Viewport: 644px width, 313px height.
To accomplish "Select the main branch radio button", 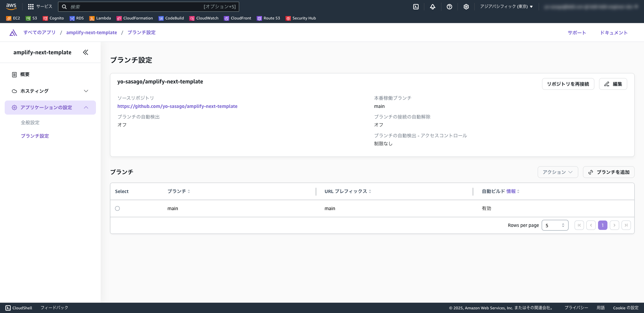I will coord(117,208).
